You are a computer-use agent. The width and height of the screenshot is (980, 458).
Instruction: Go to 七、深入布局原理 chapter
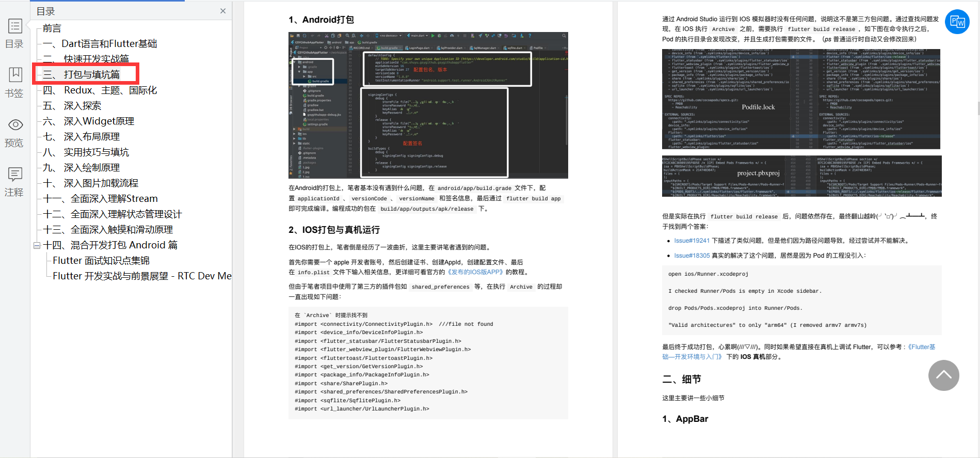coord(82,137)
